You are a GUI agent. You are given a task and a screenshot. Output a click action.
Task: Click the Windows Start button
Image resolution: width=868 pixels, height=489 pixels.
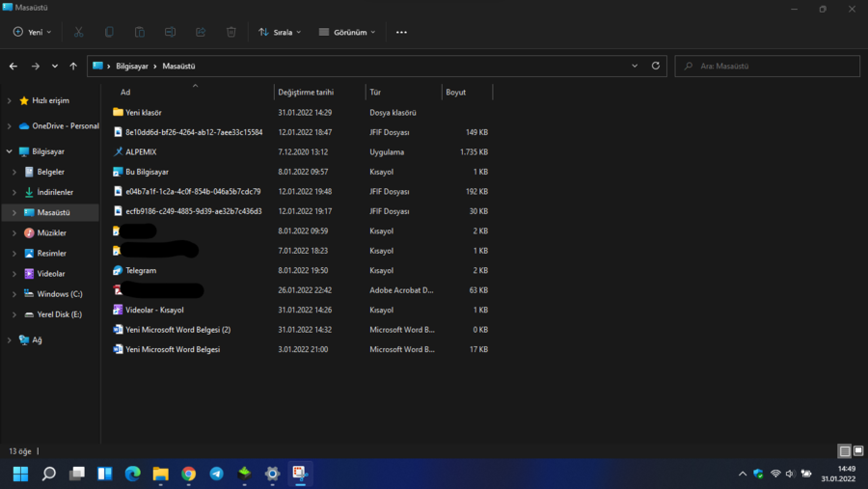coord(20,474)
